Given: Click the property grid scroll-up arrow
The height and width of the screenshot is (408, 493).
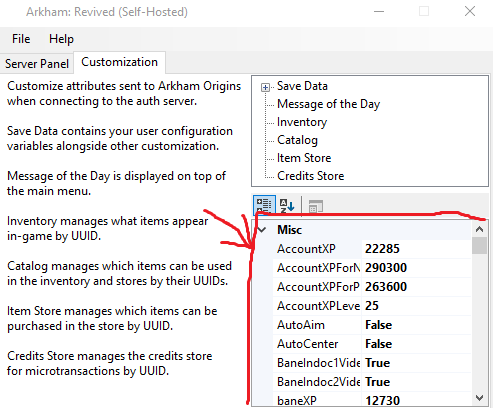Looking at the screenshot, I should coord(479,229).
